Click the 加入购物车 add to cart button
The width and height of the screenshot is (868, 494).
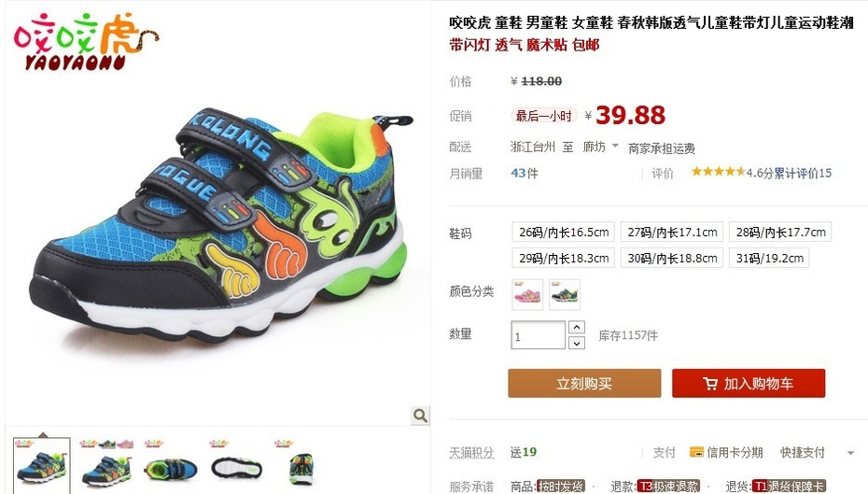[x=749, y=383]
